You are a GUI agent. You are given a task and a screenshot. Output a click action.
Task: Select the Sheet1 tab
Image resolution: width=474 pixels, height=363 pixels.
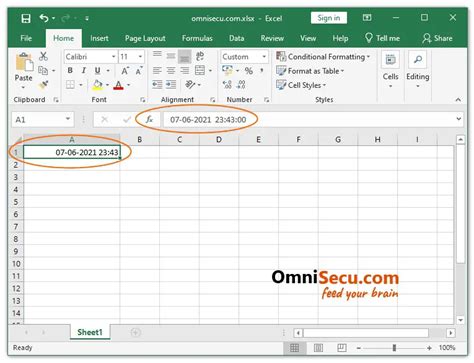90,332
